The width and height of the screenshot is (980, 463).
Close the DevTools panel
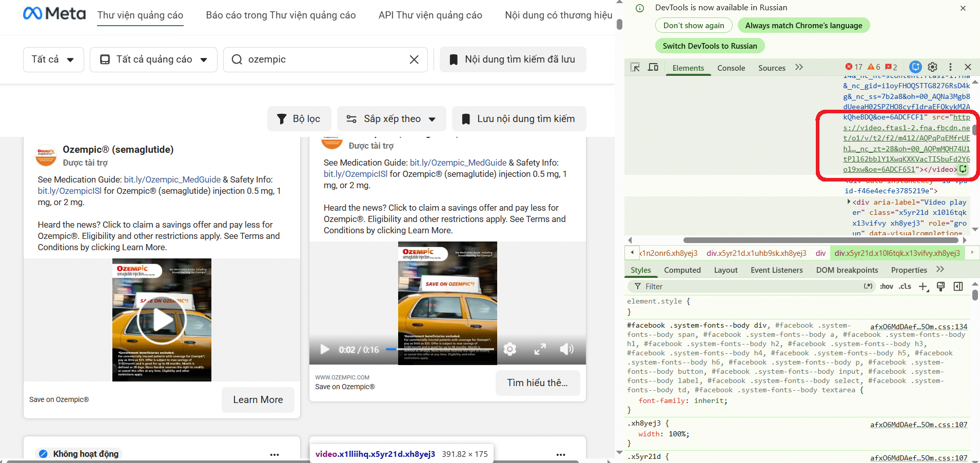968,67
